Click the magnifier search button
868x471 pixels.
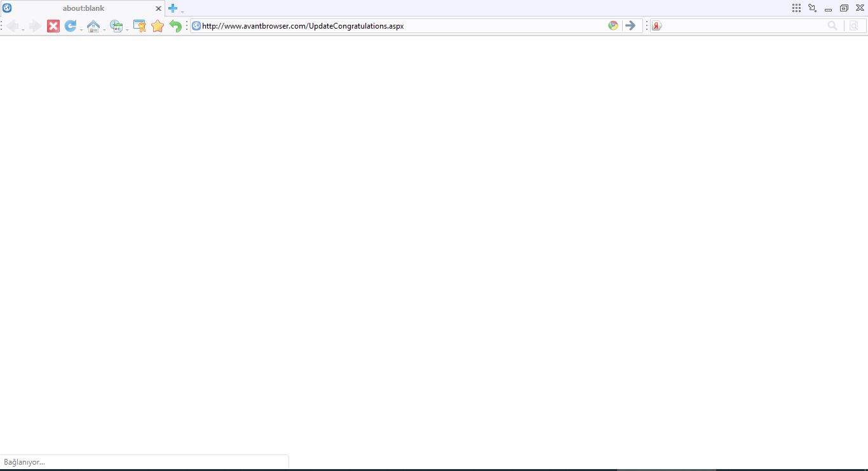[832, 26]
